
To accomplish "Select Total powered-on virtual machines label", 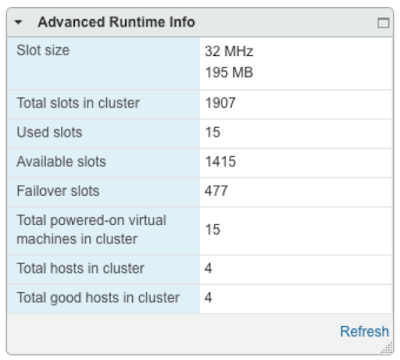I will pos(91,230).
